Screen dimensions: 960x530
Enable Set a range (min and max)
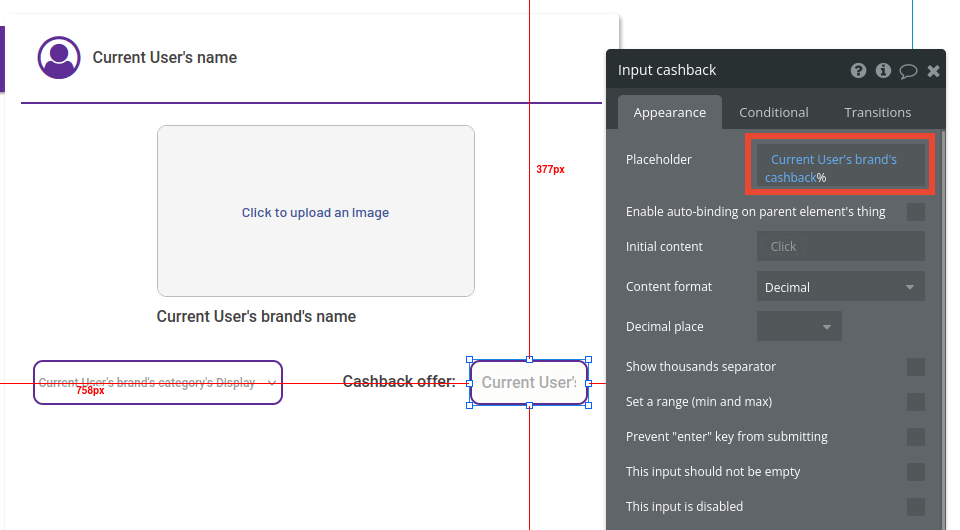point(916,402)
